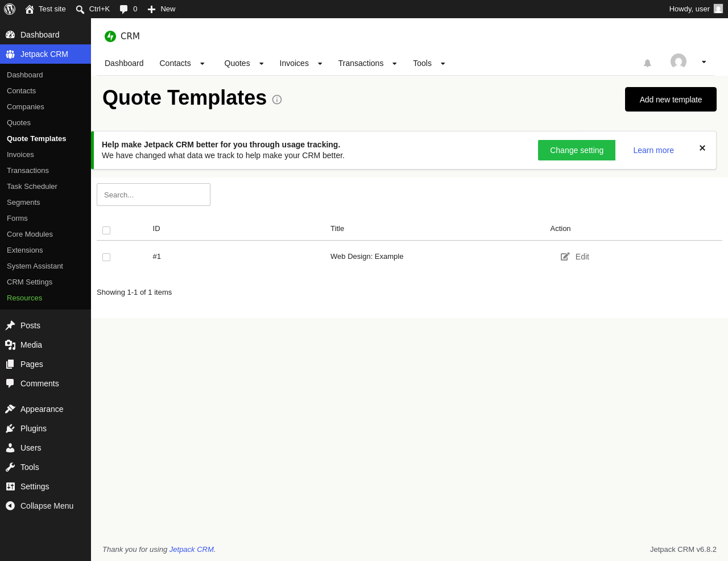Click the Title column header

(337, 229)
